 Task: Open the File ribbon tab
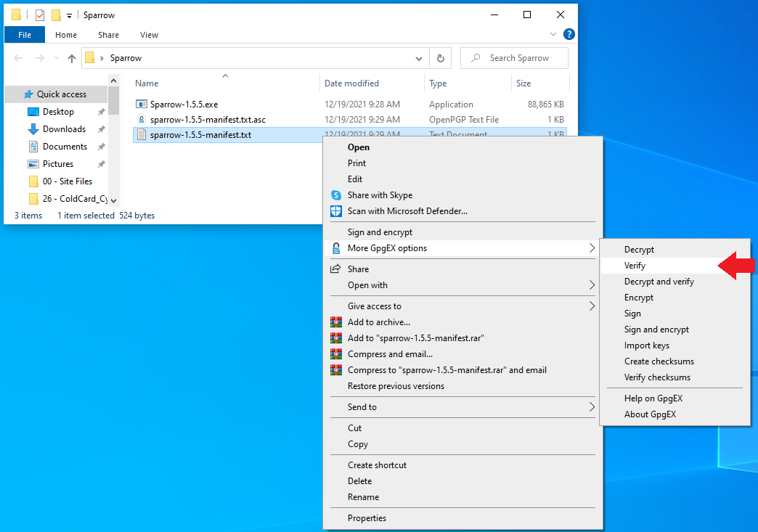tap(25, 35)
